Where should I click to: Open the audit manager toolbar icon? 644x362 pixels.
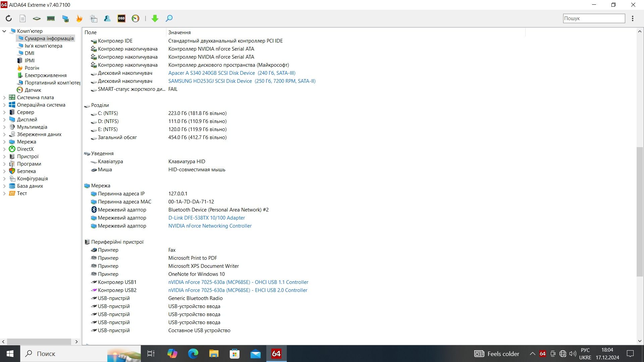tap(94, 18)
